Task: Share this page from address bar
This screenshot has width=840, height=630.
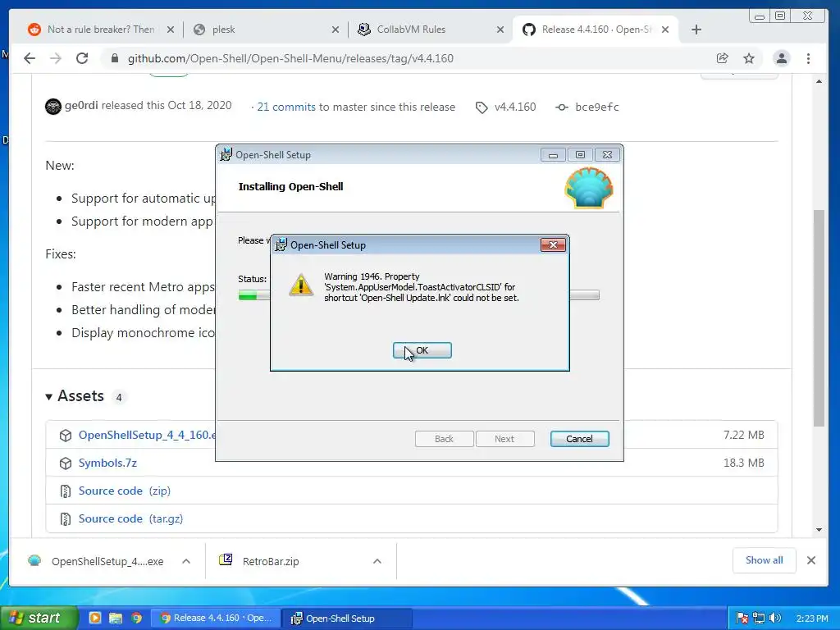Action: 722,58
